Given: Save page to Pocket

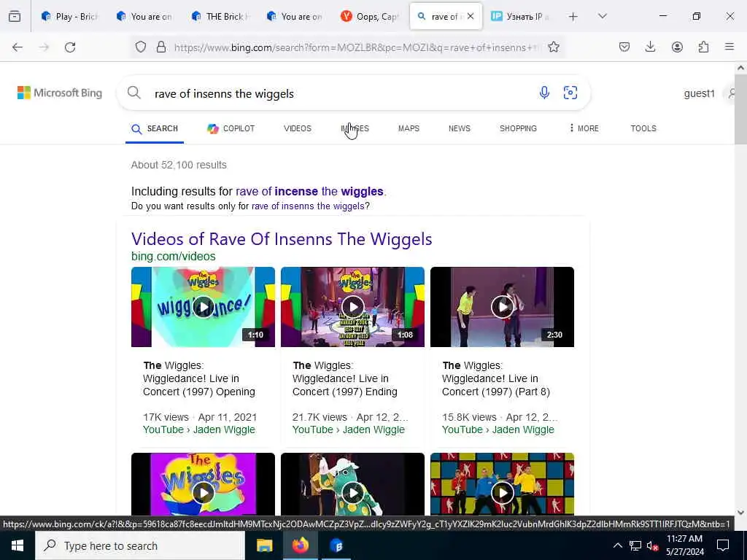Looking at the screenshot, I should pyautogui.click(x=624, y=47).
